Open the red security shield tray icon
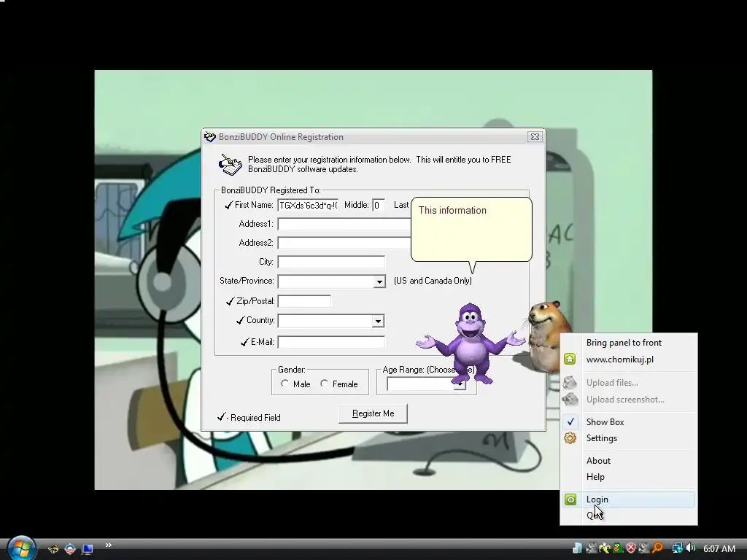The height and width of the screenshot is (560, 747). click(631, 548)
